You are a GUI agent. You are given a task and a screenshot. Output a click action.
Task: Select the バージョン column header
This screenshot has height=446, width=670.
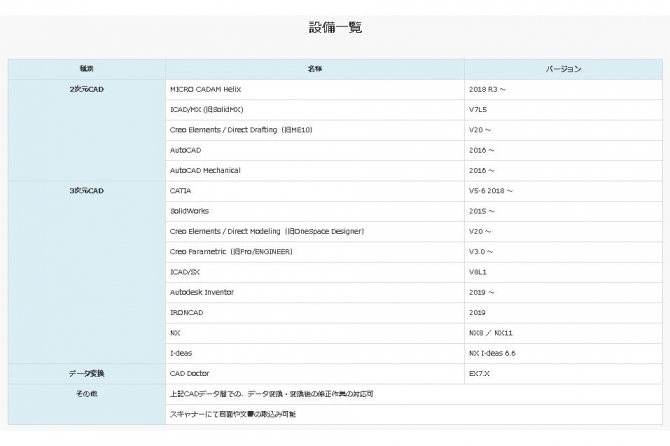tap(563, 69)
